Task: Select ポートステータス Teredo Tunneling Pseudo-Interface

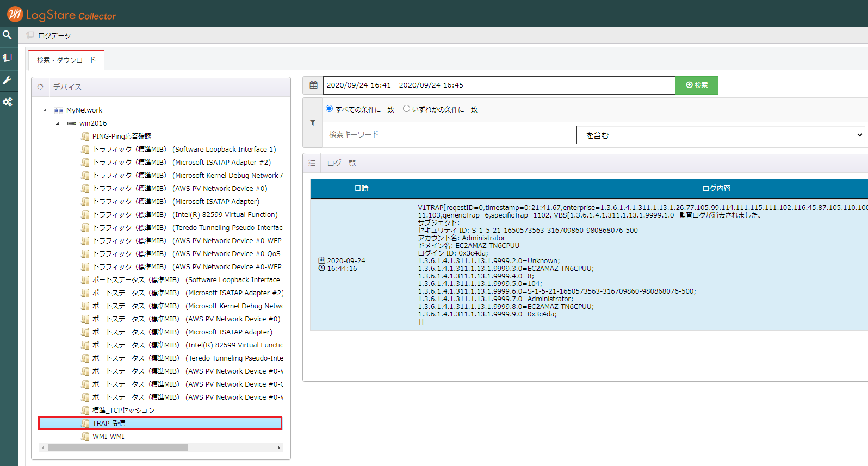Action: click(x=188, y=358)
